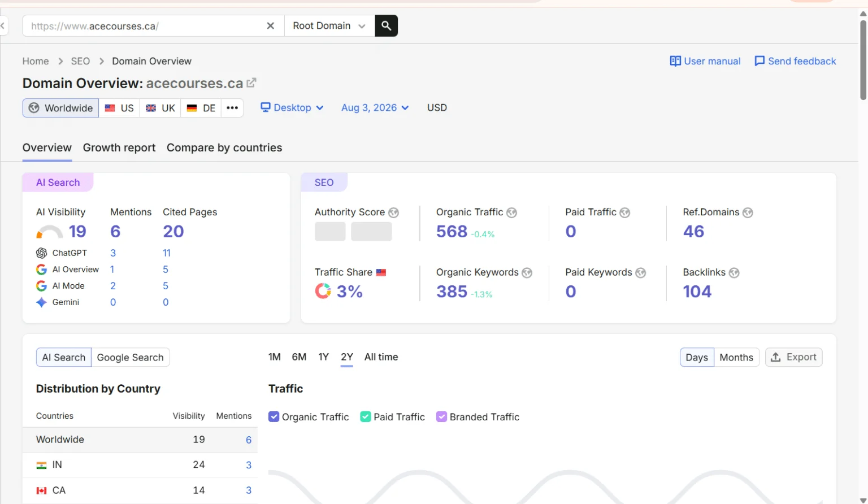
Task: Click the Paid Traffic globe icon
Action: pyautogui.click(x=625, y=212)
